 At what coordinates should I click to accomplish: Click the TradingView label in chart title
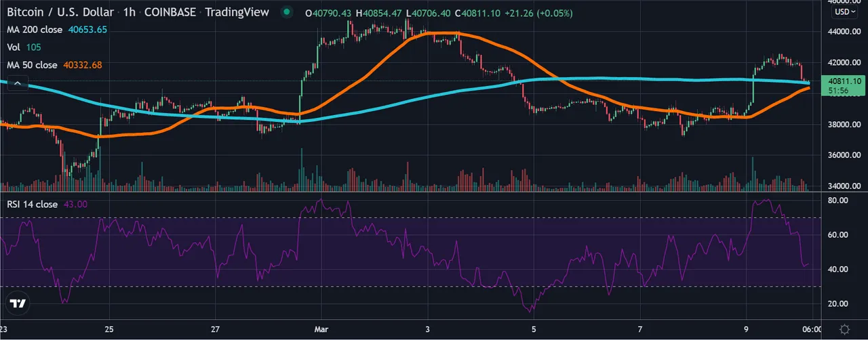[x=237, y=12]
